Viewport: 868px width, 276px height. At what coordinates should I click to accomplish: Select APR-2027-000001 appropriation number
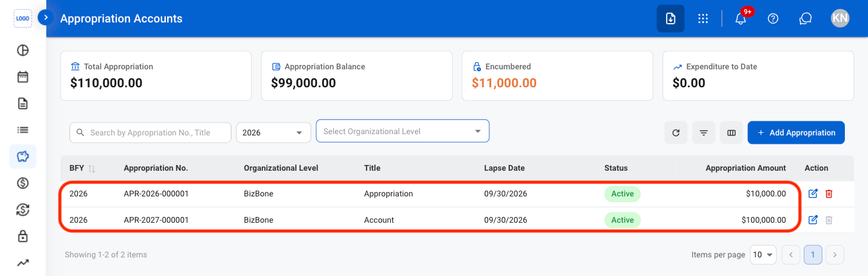point(156,220)
